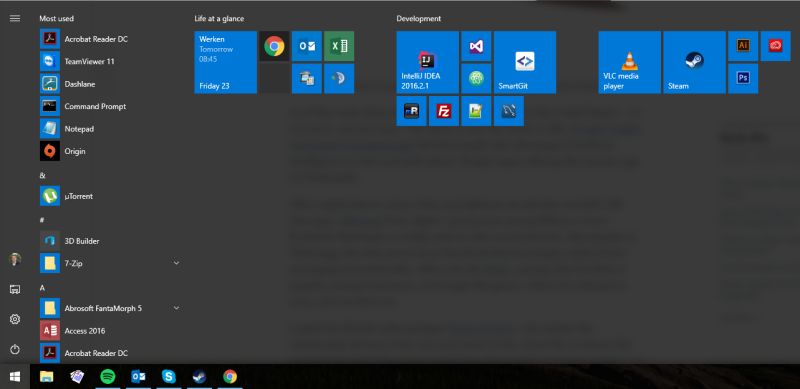Open the red Adobe Creative Cloud tile

tap(776, 46)
